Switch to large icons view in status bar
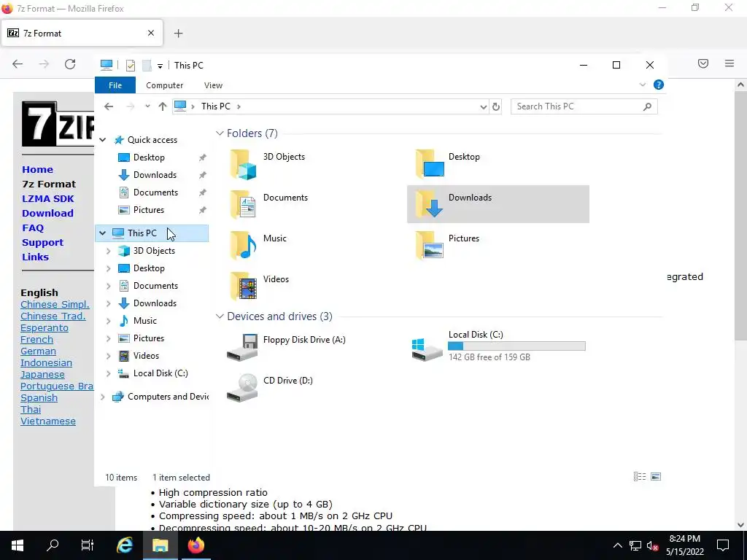Viewport: 747px width, 560px height. [656, 477]
